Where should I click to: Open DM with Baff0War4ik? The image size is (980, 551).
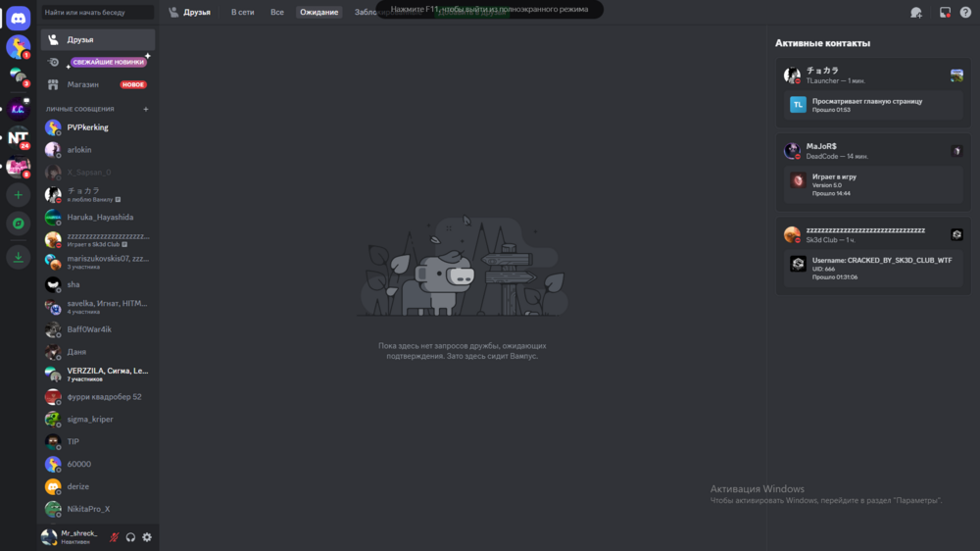98,329
